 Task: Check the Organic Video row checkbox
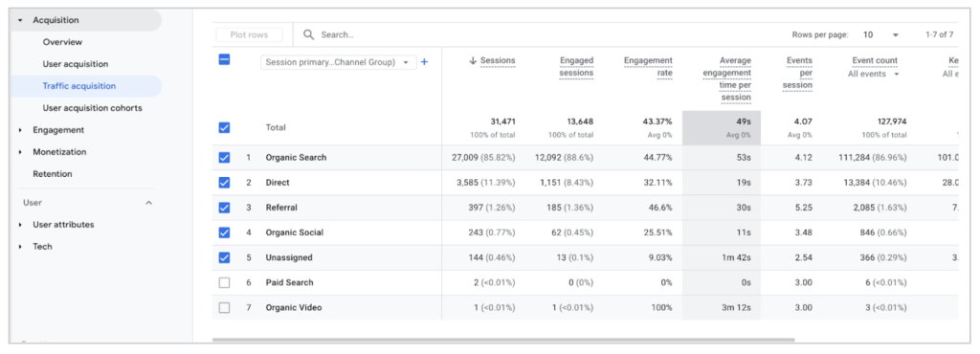tap(224, 307)
